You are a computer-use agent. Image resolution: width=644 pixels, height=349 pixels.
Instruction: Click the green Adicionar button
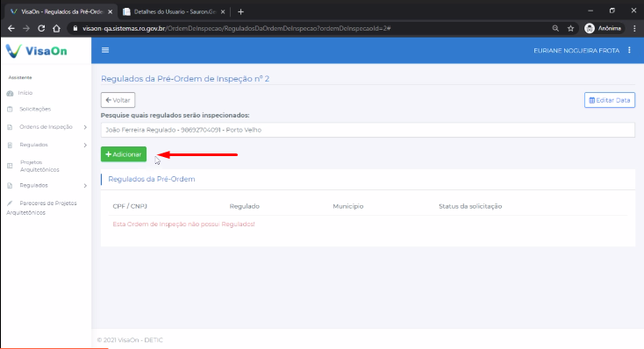124,154
